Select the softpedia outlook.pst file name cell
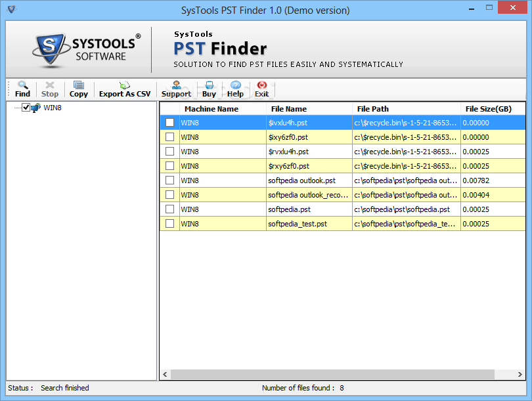Viewport: 532px width, 401px height. (x=309, y=180)
